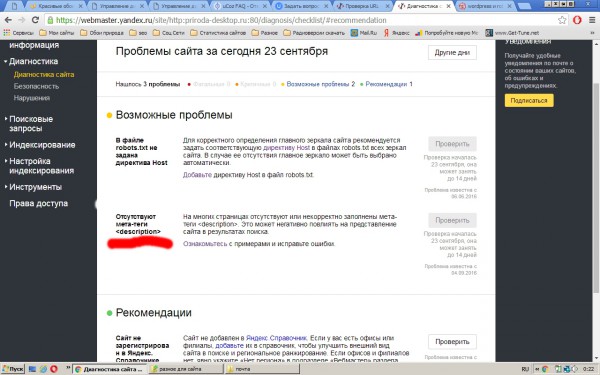Bookmark page with star icon
600x375 pixels.
[562, 20]
